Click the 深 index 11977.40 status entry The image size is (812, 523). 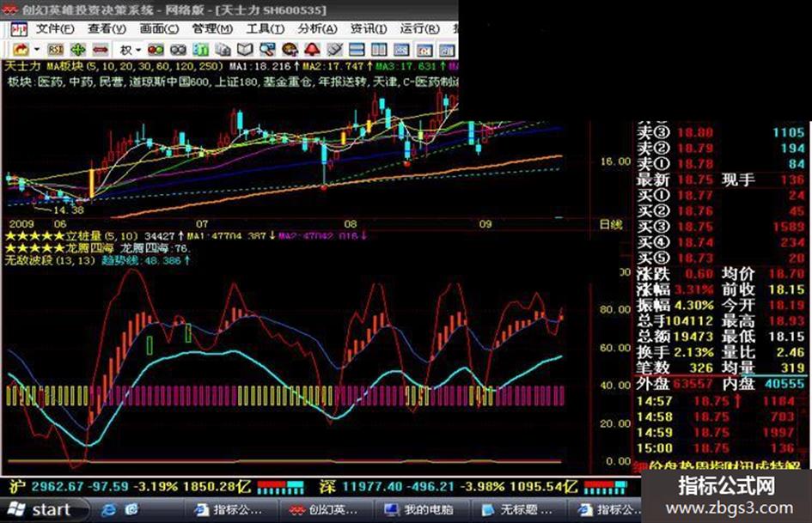(448, 487)
